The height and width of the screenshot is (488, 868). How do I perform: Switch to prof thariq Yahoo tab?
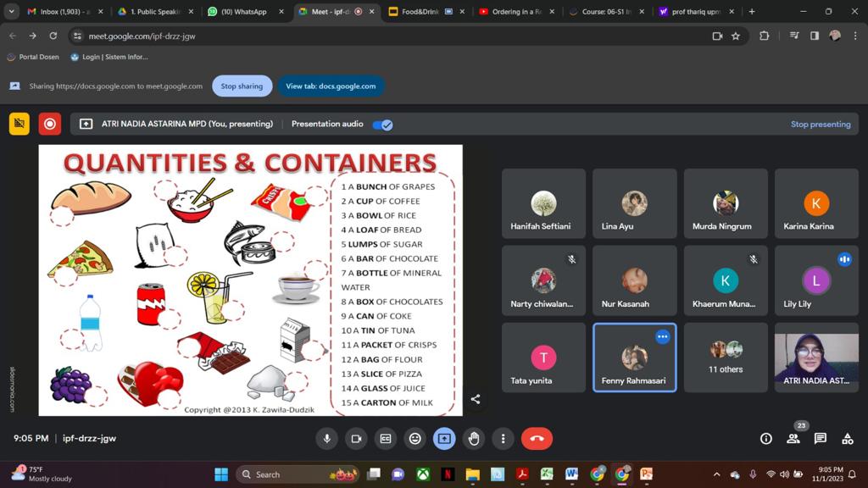click(x=696, y=12)
